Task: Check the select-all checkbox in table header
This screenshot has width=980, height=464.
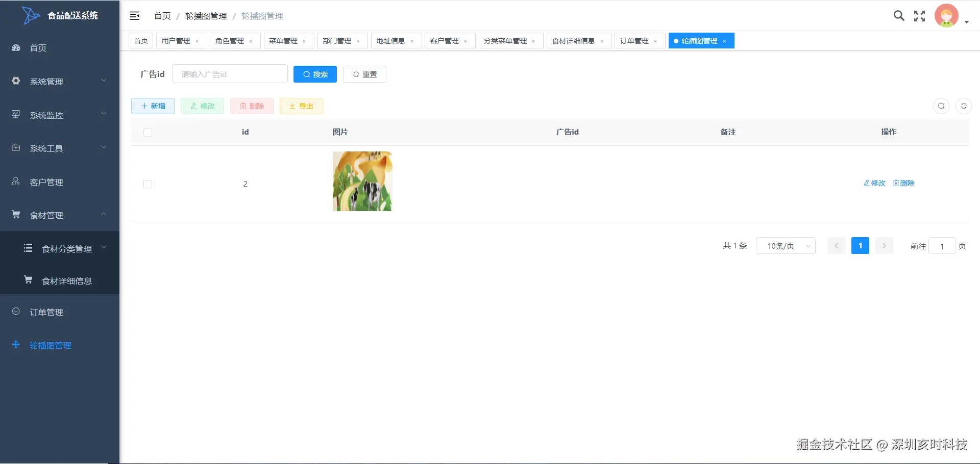Action: tap(148, 133)
